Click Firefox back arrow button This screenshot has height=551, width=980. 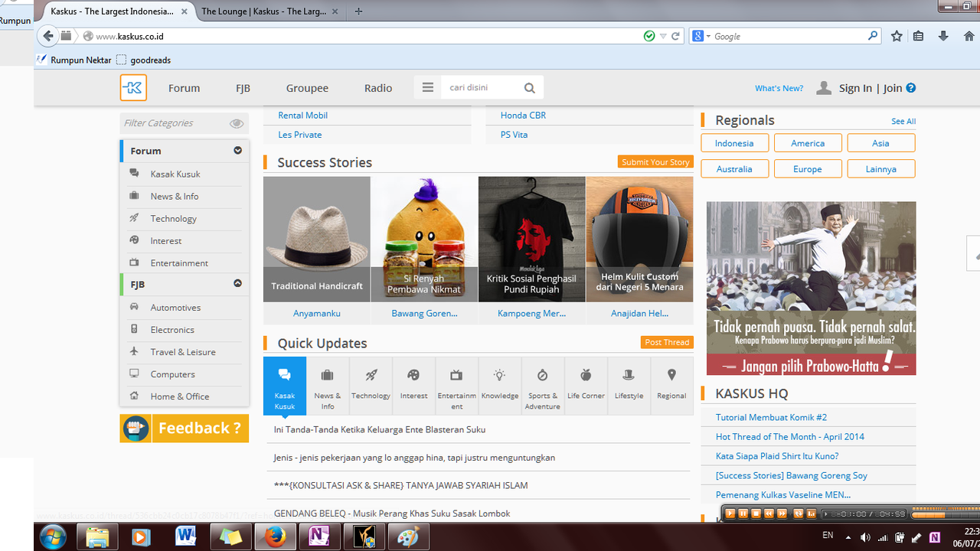48,36
